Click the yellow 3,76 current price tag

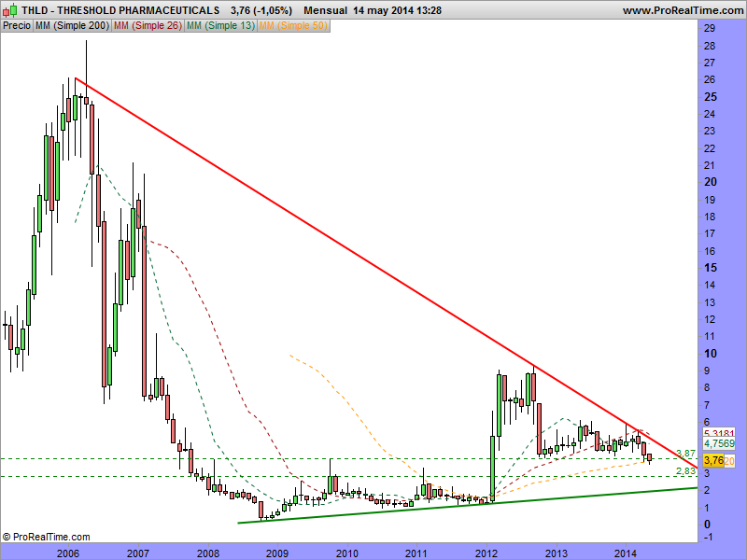click(713, 460)
